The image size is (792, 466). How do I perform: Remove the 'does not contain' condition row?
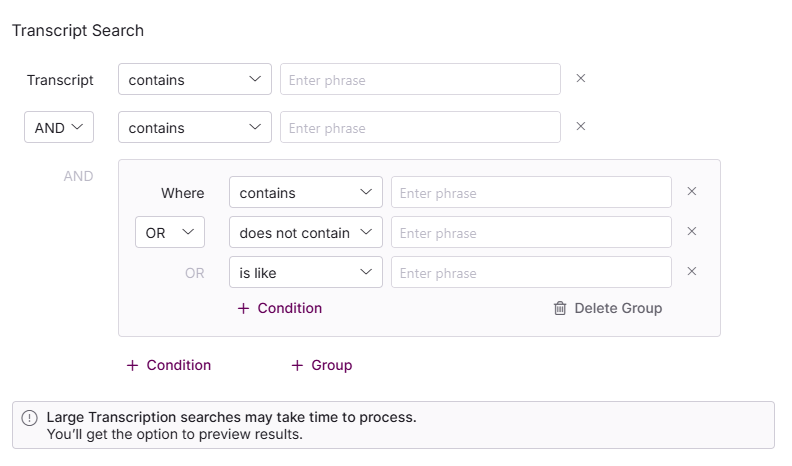pos(691,232)
